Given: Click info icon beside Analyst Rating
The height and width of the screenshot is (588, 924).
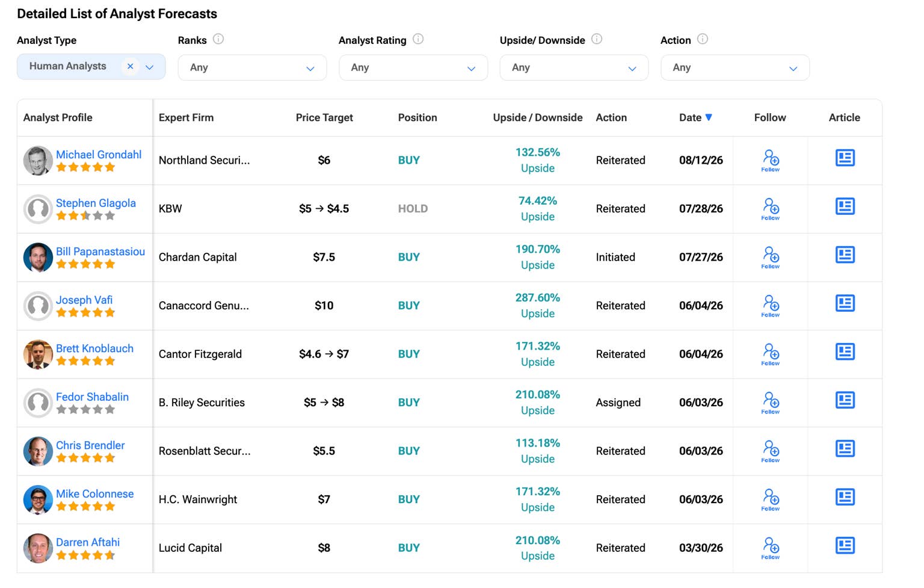Looking at the screenshot, I should (x=418, y=39).
